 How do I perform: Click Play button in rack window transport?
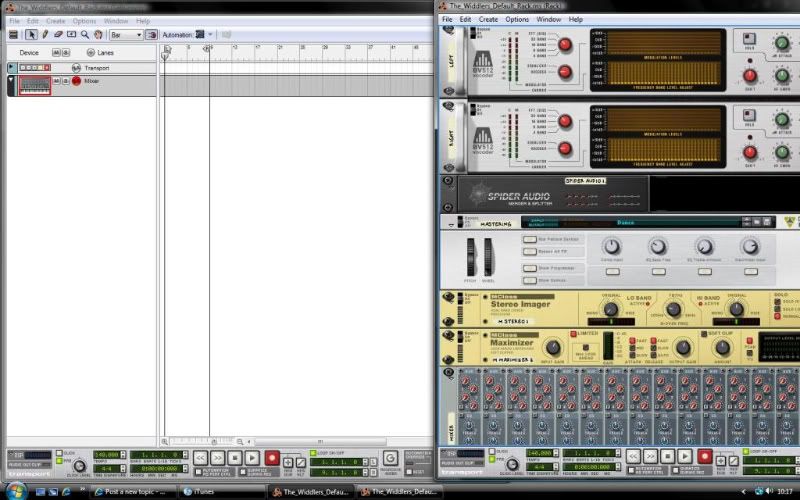[x=685, y=456]
